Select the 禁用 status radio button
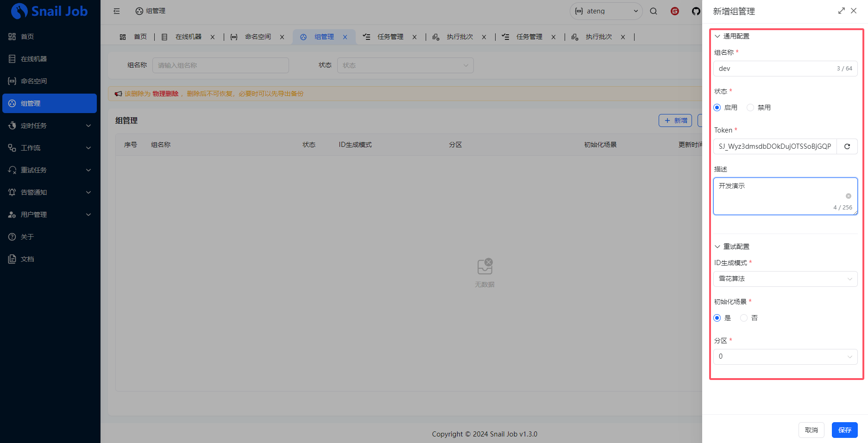868x443 pixels. click(x=750, y=108)
